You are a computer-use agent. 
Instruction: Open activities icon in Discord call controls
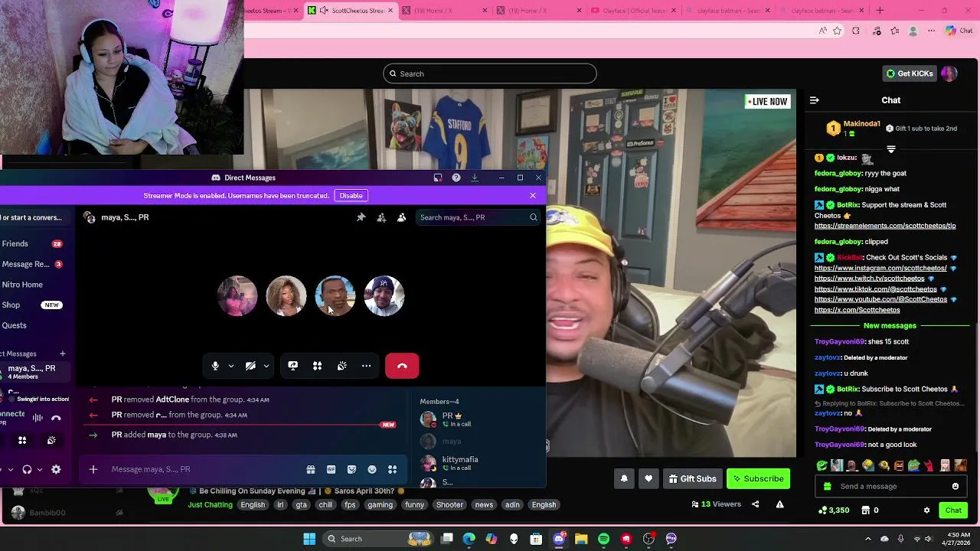coord(317,366)
